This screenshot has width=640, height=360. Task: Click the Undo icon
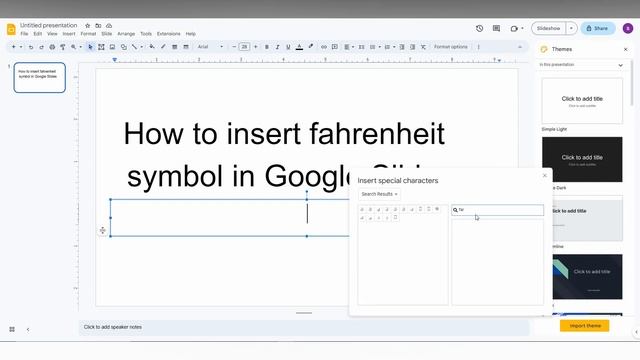click(x=31, y=47)
